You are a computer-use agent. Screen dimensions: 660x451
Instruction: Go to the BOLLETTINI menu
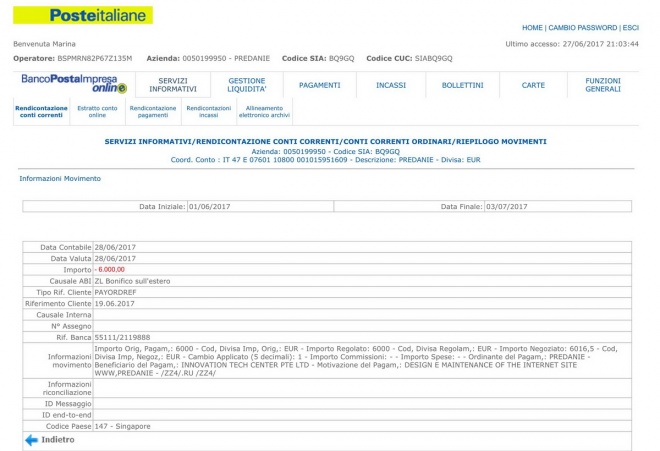click(462, 85)
